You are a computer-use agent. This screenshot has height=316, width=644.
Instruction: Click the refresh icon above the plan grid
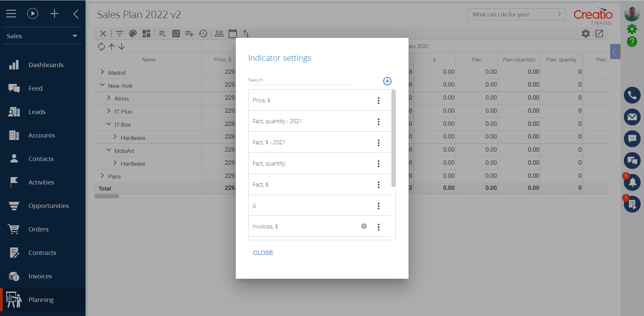pyautogui.click(x=101, y=47)
